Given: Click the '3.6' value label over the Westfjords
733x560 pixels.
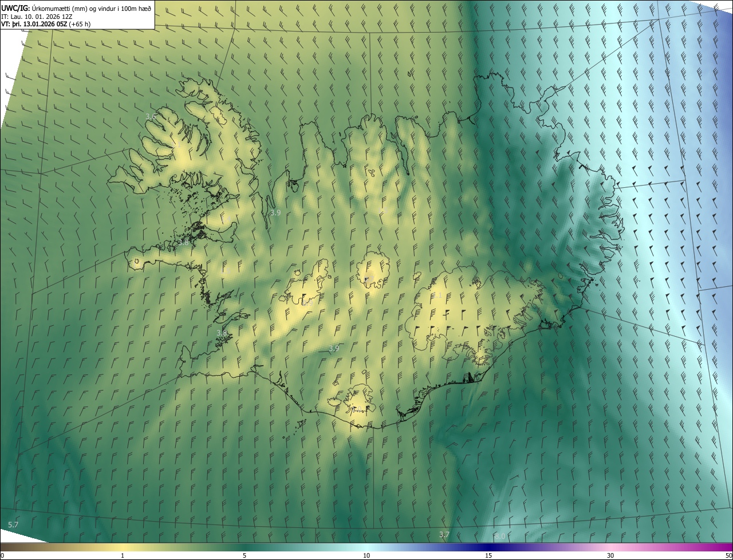Looking at the screenshot, I should pos(151,116).
